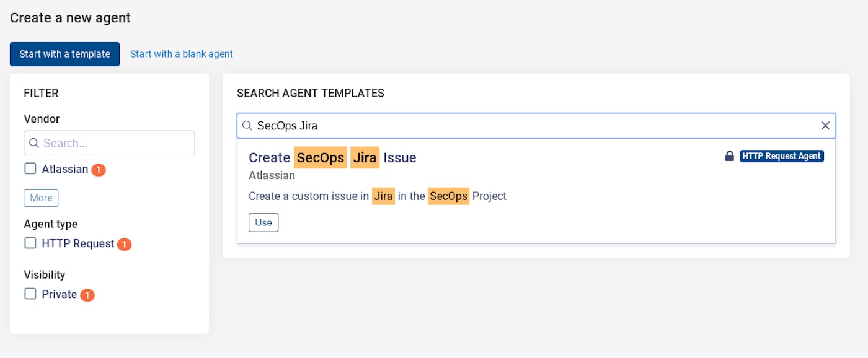Click the magnifier icon in template search

tap(247, 126)
